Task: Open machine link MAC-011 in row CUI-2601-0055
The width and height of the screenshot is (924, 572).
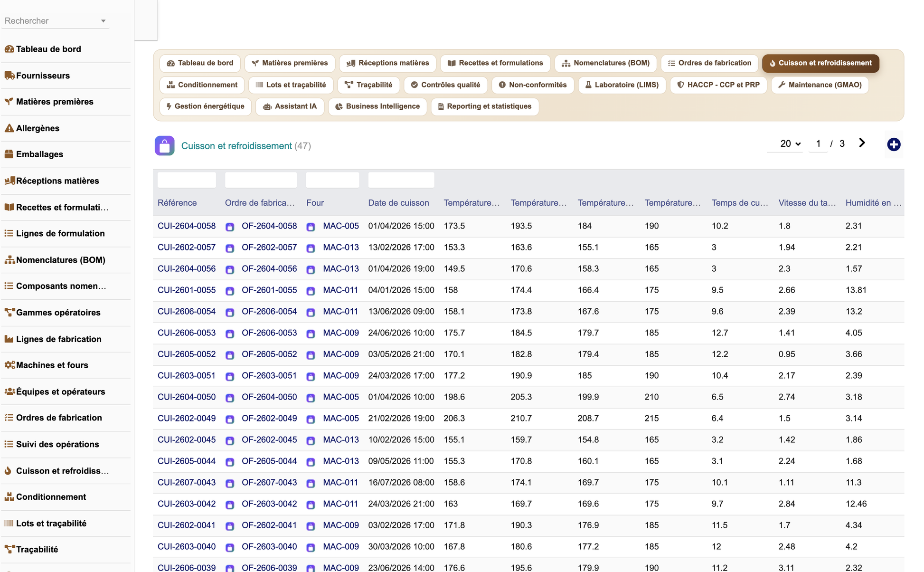Action: coord(340,290)
